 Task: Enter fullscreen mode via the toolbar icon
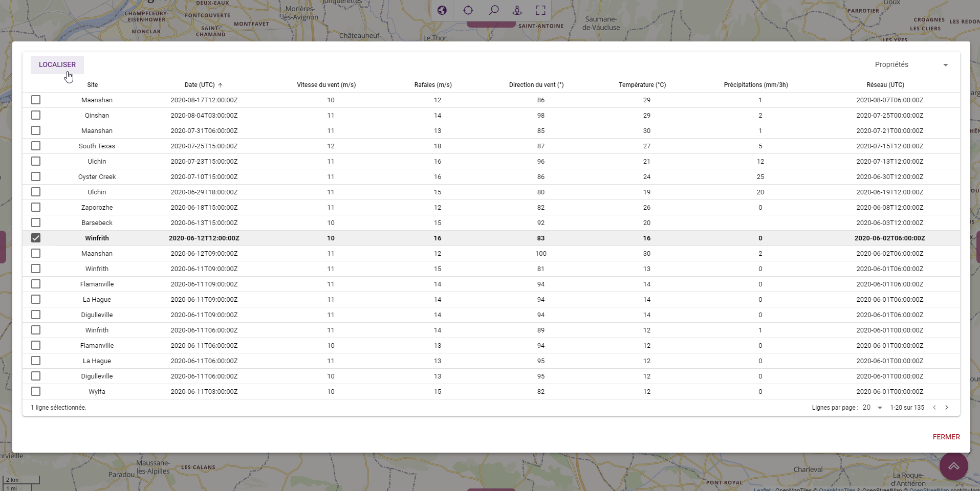pos(540,10)
